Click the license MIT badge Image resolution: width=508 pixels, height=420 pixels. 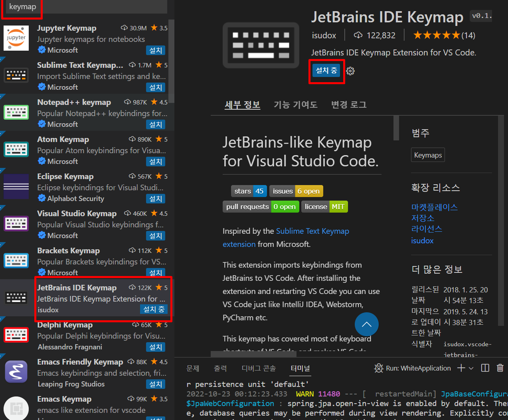(x=324, y=207)
